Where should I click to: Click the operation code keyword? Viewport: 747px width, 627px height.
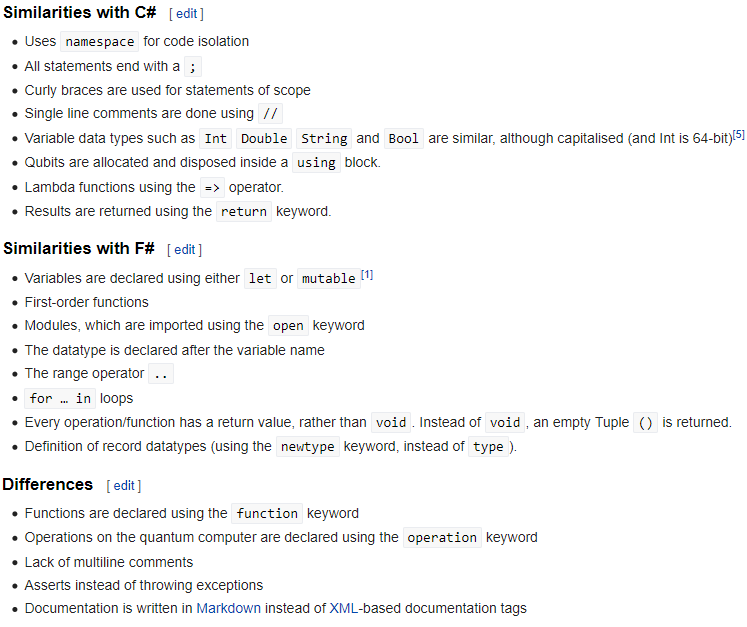click(x=442, y=538)
